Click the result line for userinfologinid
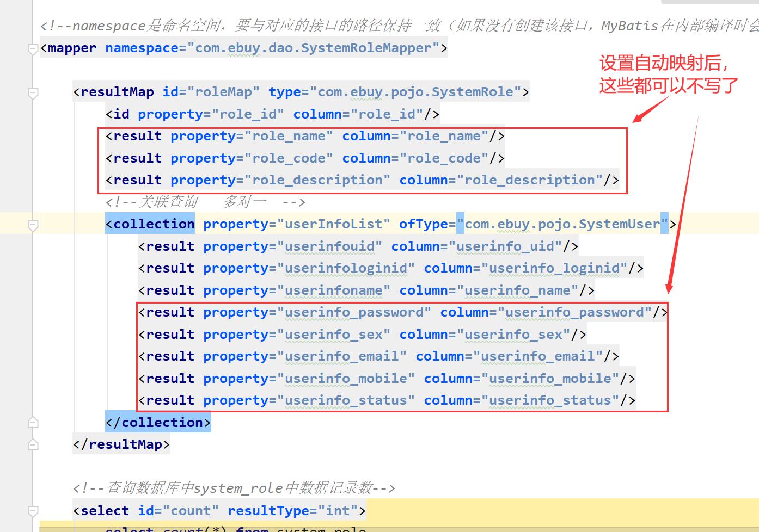Viewport: 759px width, 532px height. (x=391, y=268)
